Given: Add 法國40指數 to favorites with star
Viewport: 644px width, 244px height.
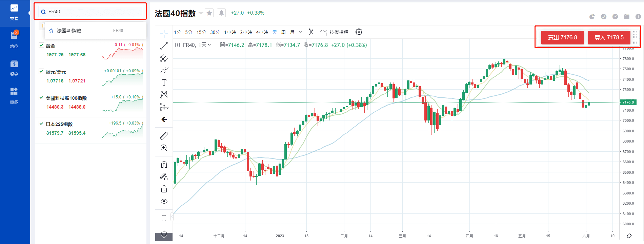Looking at the screenshot, I should click(209, 13).
